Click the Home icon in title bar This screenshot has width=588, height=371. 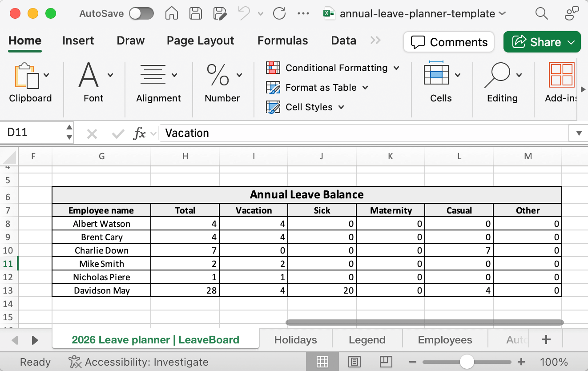point(172,13)
